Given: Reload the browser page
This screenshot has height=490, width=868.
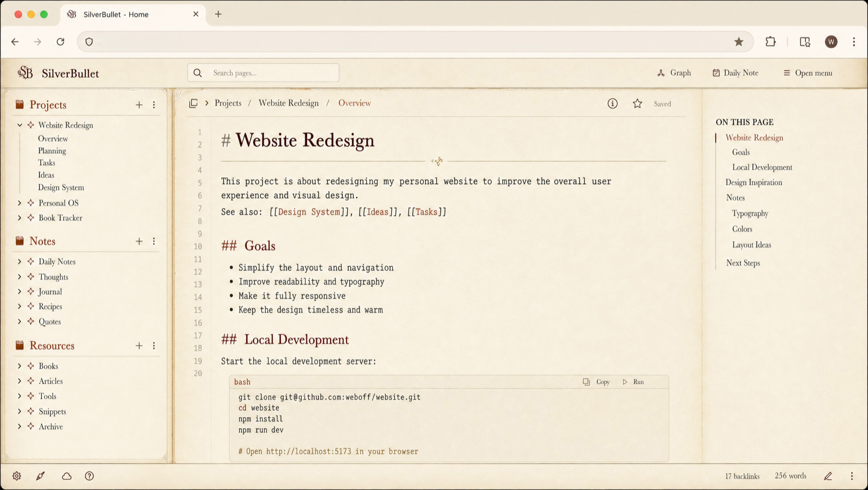Looking at the screenshot, I should click(x=61, y=42).
